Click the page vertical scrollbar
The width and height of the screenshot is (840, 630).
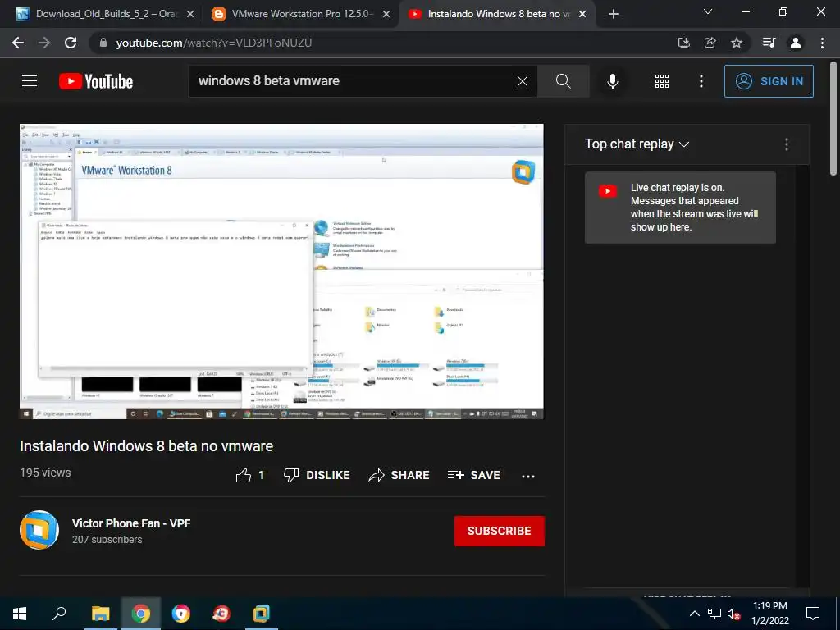tap(833, 119)
